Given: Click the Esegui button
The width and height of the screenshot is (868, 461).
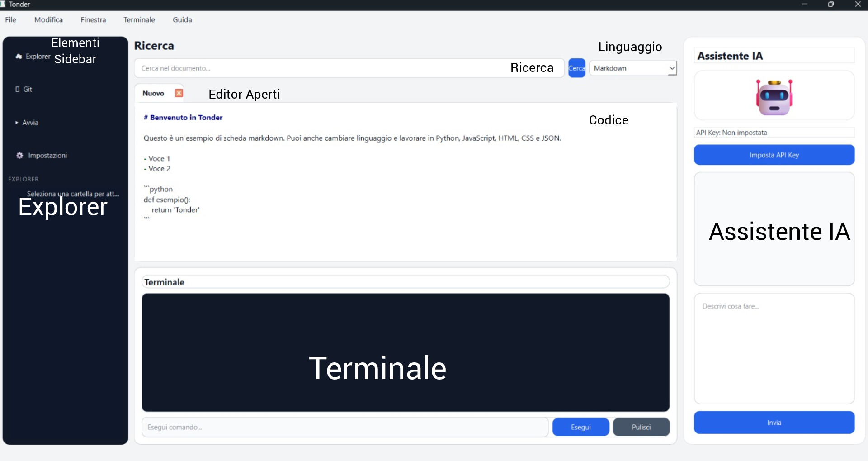Looking at the screenshot, I should (580, 427).
